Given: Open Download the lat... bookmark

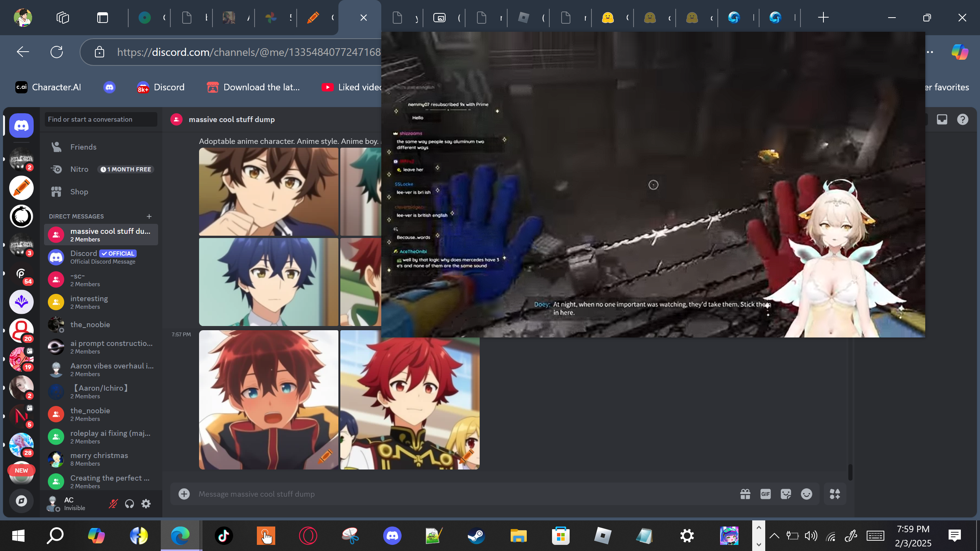Looking at the screenshot, I should click(253, 87).
